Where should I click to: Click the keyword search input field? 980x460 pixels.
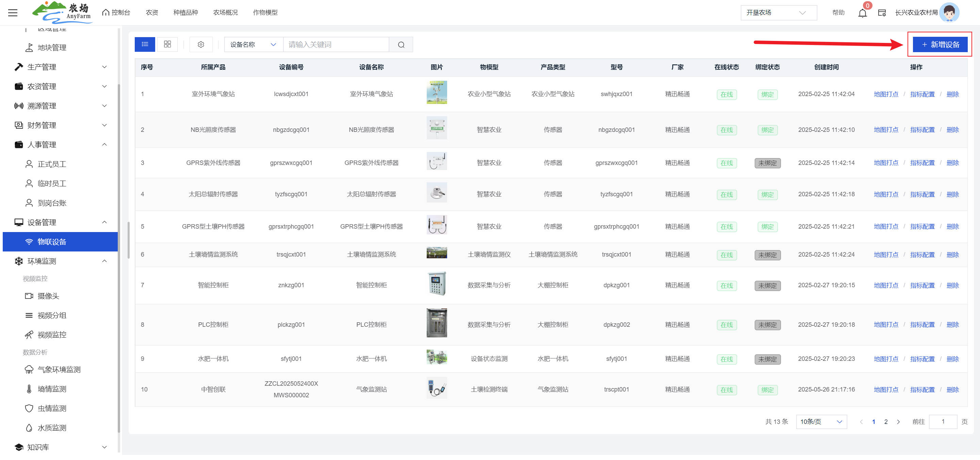336,45
